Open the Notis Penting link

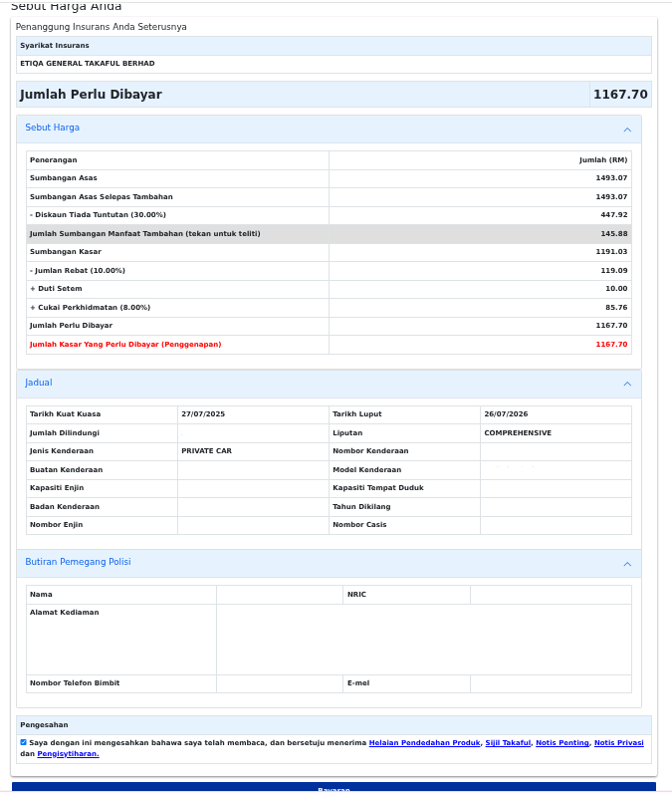562,743
